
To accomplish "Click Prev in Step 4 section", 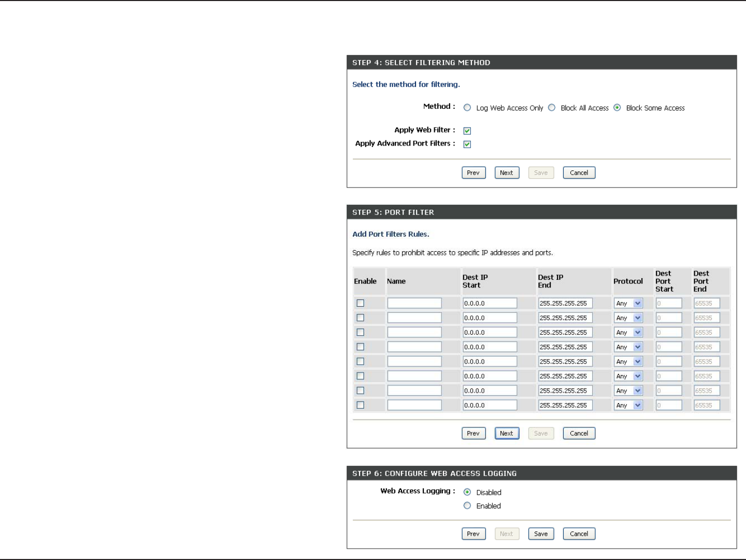I will coord(474,173).
